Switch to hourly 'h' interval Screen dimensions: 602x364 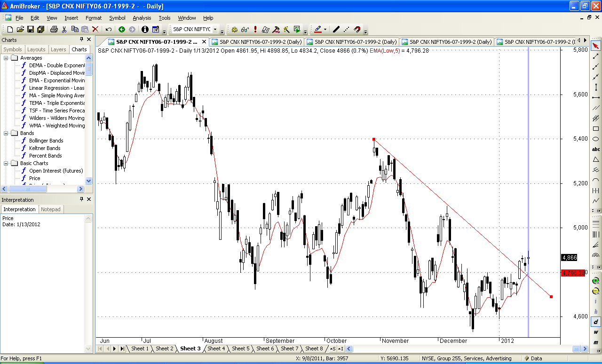tap(596, 311)
